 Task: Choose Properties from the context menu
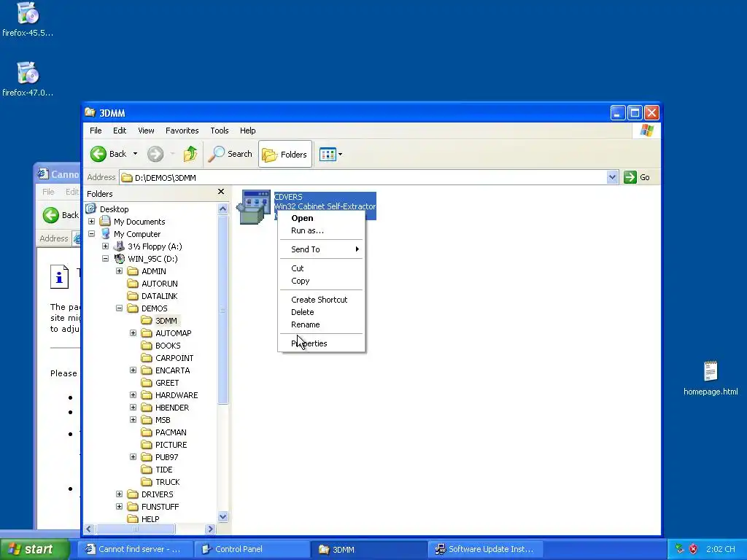pyautogui.click(x=322, y=343)
